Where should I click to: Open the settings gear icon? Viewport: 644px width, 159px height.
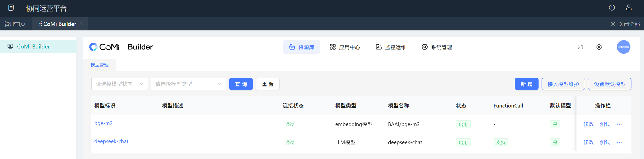point(599,47)
